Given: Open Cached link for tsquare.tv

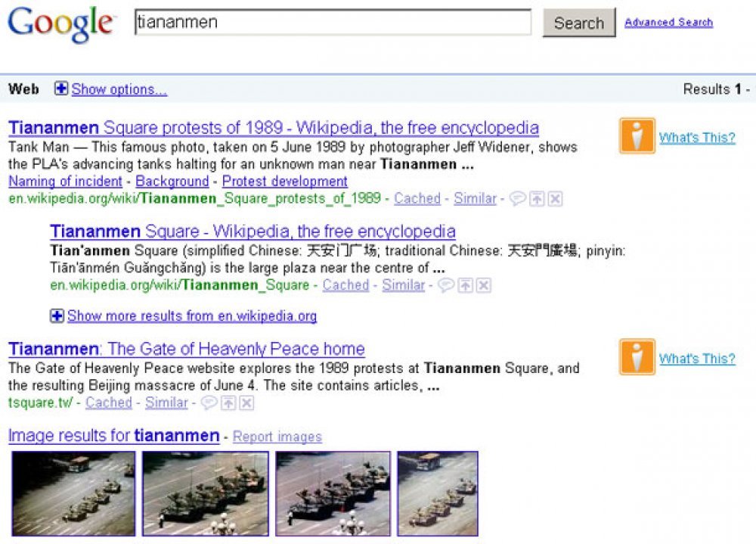Looking at the screenshot, I should [108, 403].
